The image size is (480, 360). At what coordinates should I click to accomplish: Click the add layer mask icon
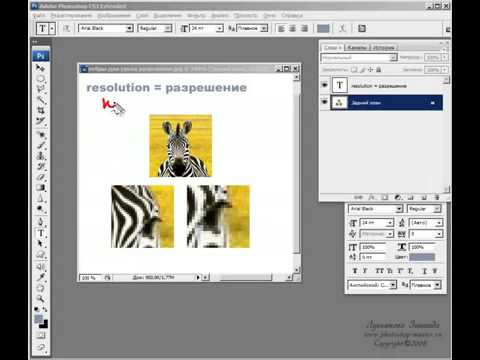(384, 197)
